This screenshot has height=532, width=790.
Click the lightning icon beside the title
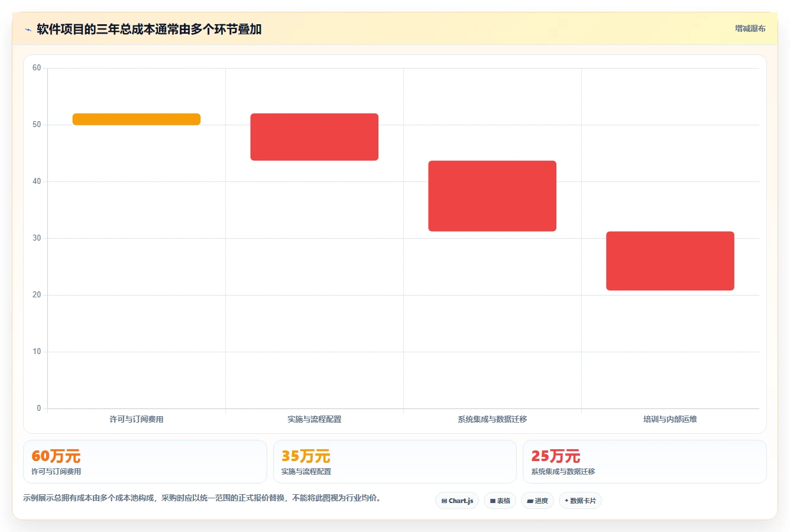[x=28, y=30]
